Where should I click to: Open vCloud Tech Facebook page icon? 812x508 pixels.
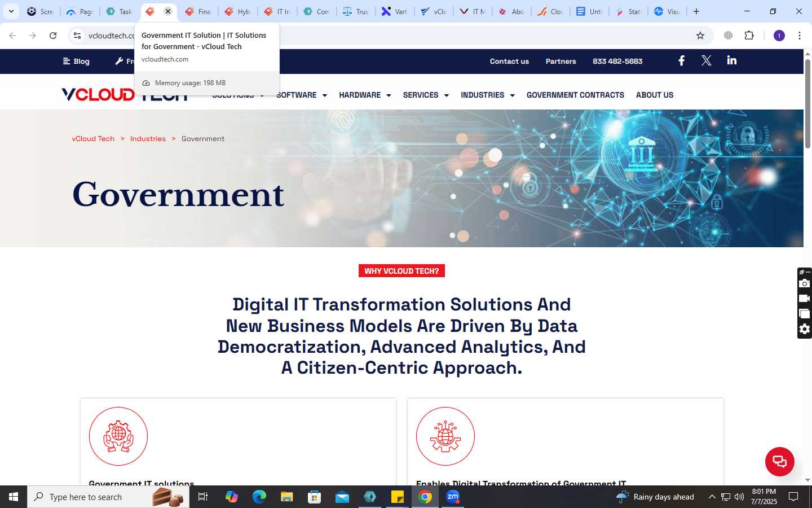[x=681, y=60]
